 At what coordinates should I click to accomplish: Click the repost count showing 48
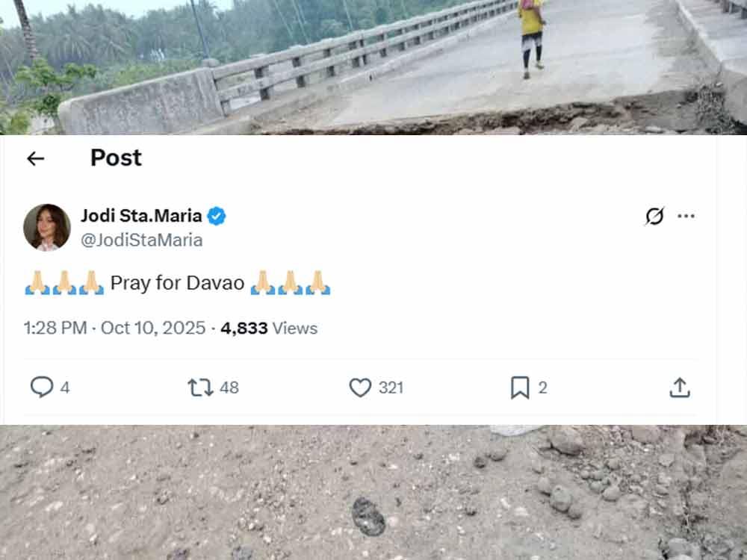click(x=229, y=388)
